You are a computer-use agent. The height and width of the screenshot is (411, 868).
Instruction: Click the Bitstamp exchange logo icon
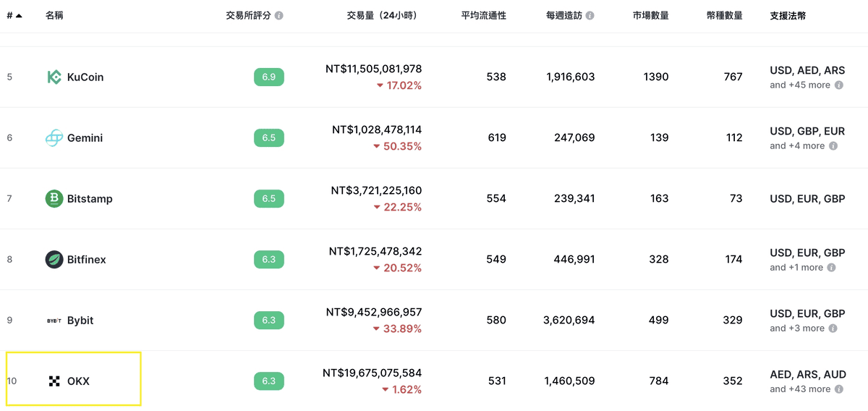[54, 198]
